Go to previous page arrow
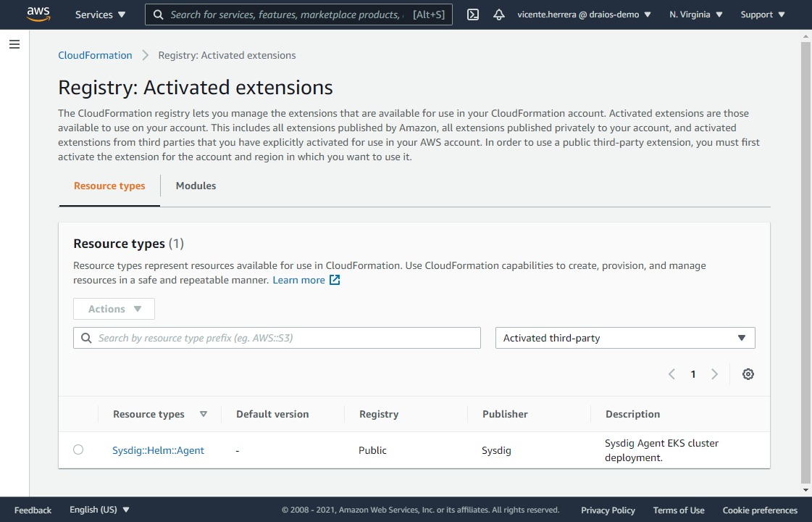The image size is (812, 522). pyautogui.click(x=671, y=374)
